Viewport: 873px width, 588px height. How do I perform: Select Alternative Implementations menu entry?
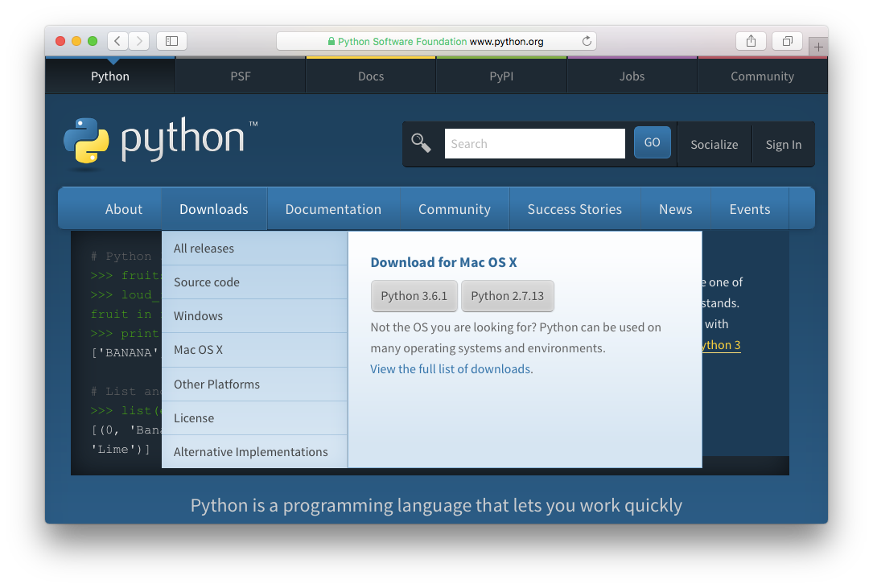point(254,451)
